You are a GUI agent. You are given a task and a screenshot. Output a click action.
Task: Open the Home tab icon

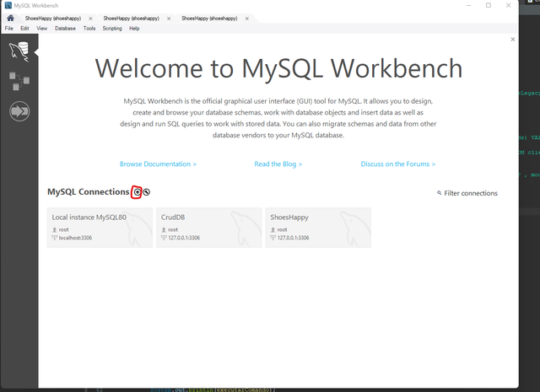point(10,19)
